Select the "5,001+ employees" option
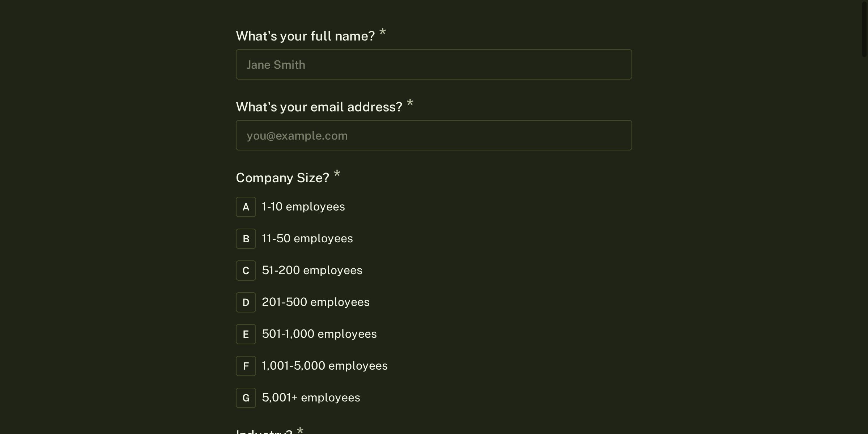Image resolution: width=868 pixels, height=434 pixels. 310,397
